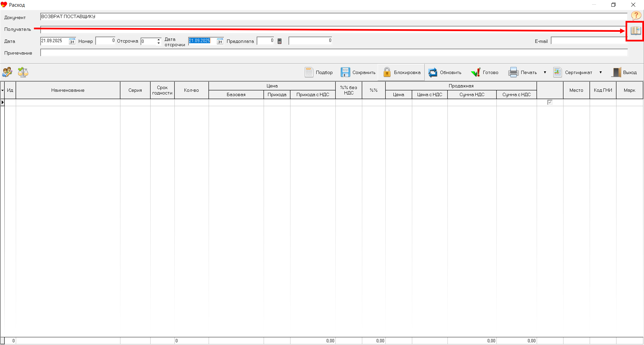Click the Печать button label
The width and height of the screenshot is (644, 345).
click(x=529, y=72)
